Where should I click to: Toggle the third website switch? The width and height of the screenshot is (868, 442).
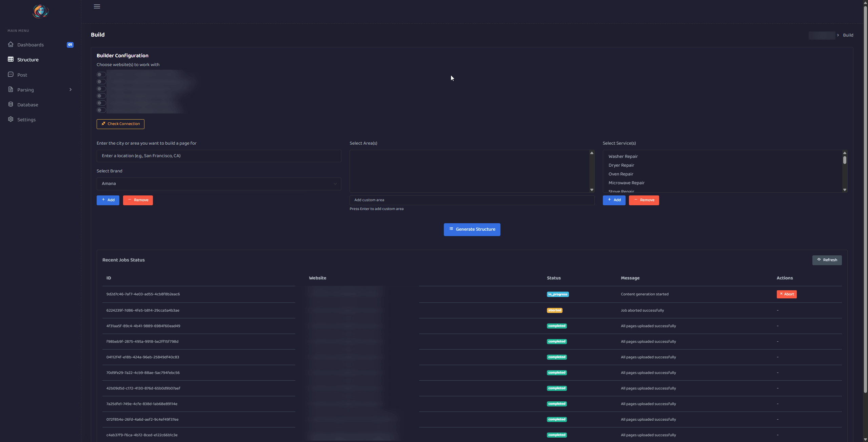tap(101, 89)
